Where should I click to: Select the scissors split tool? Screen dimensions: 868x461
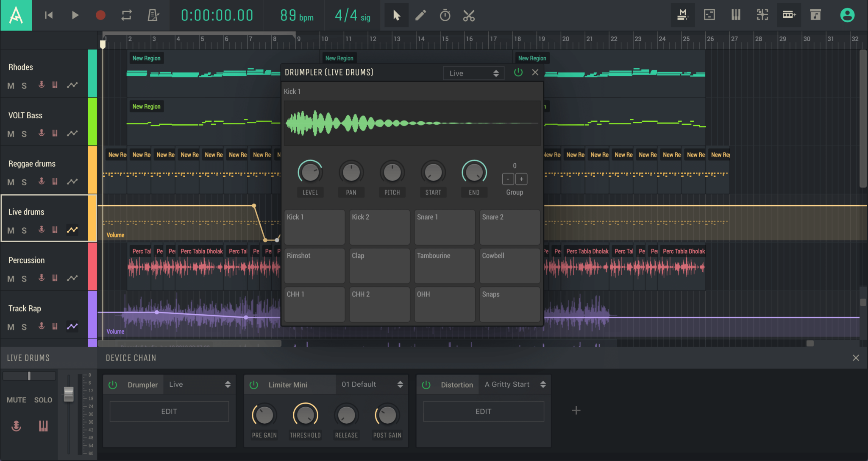(469, 16)
